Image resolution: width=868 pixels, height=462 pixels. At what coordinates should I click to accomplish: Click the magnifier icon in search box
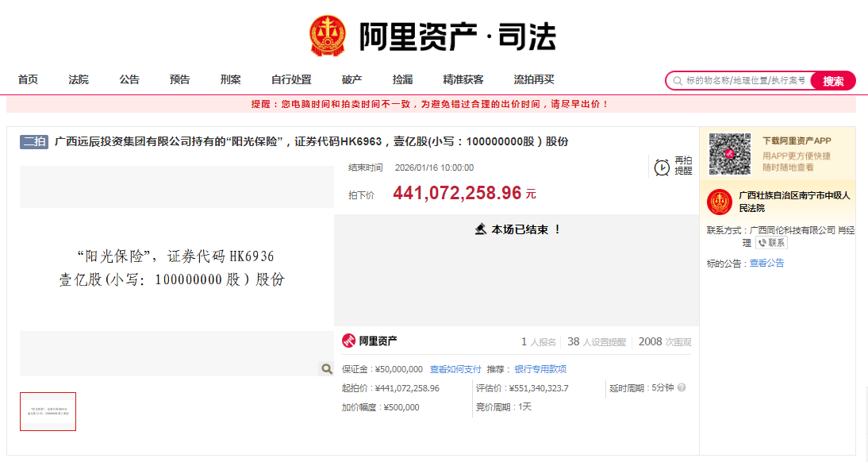click(678, 81)
